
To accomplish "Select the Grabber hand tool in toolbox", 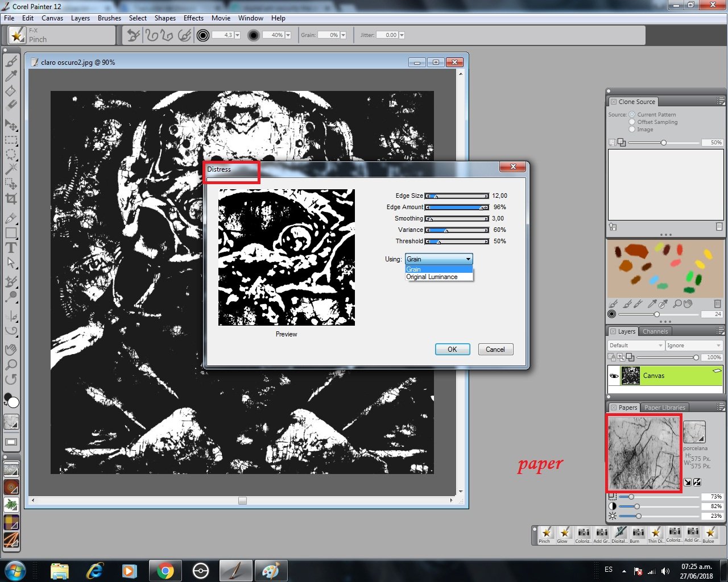I will click(x=11, y=350).
